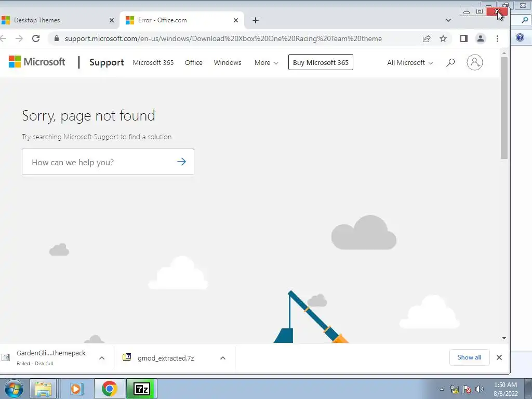This screenshot has width=532, height=399.
Task: Open Action Center flag icon
Action: [x=467, y=389]
